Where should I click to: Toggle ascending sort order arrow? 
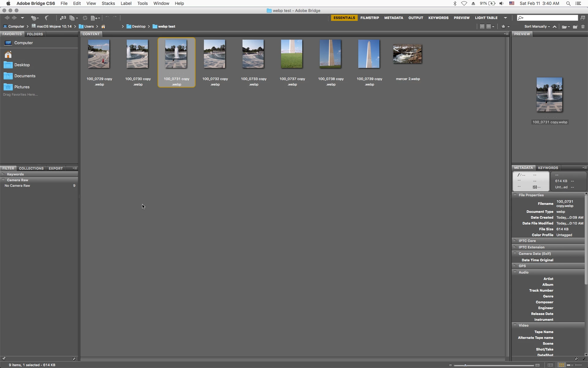point(555,27)
